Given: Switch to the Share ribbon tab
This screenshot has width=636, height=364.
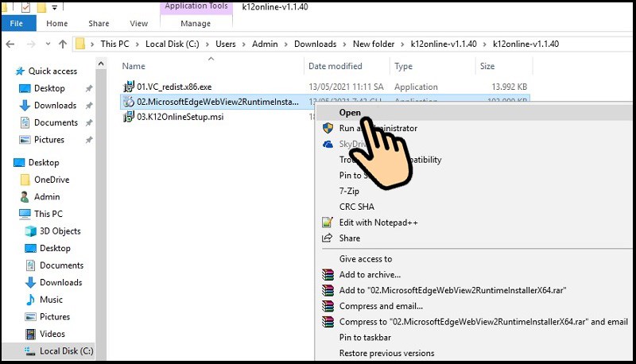Looking at the screenshot, I should tap(99, 24).
